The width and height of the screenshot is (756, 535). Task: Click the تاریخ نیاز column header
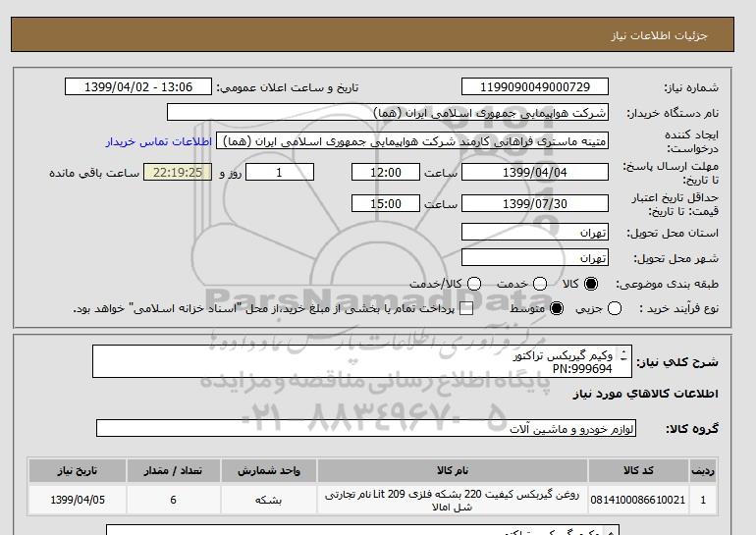(x=78, y=470)
